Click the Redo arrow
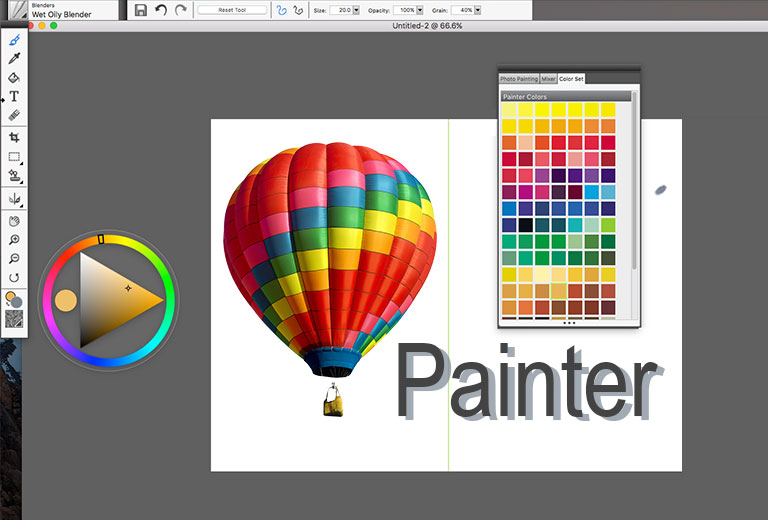The image size is (768, 520). coord(181,10)
